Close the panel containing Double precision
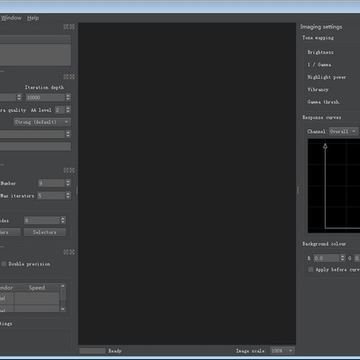 (x=72, y=252)
